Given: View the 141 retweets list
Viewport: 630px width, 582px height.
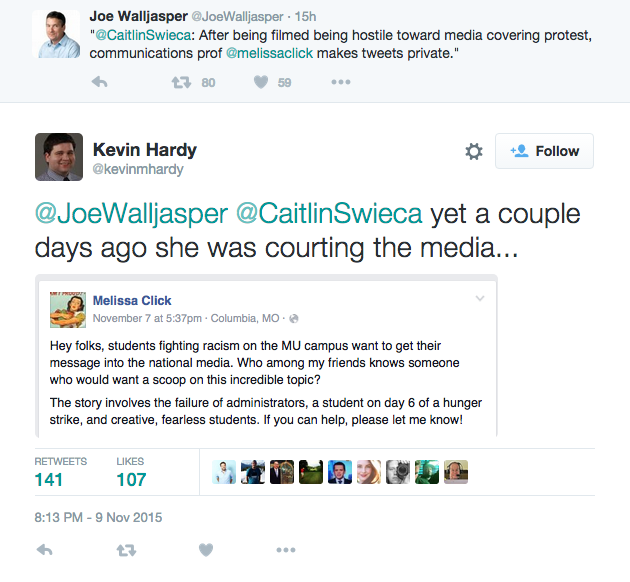Looking at the screenshot, I should [60, 472].
